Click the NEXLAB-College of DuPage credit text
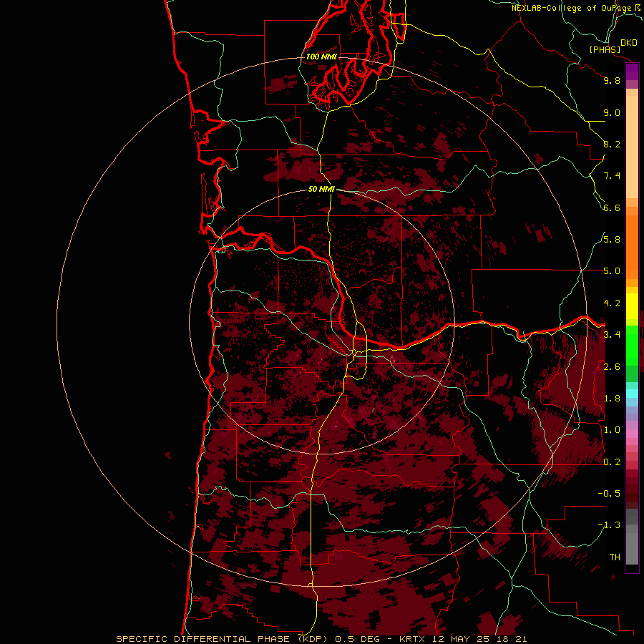 coord(572,8)
